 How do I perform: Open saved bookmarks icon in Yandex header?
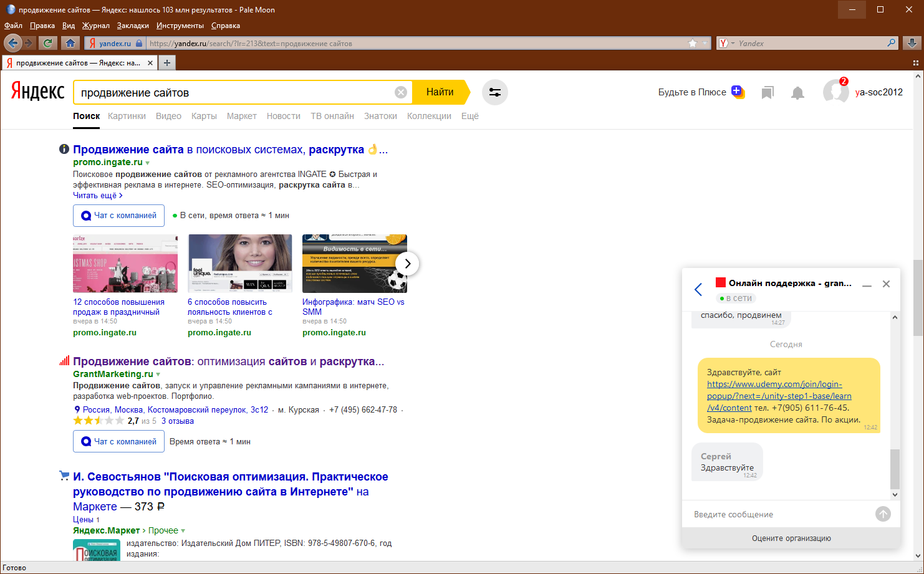[x=768, y=93]
